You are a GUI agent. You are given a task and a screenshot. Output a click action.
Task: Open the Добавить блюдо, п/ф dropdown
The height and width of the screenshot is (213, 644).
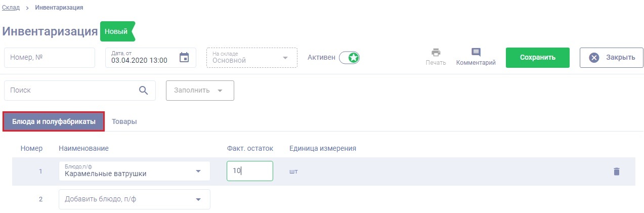[198, 199]
